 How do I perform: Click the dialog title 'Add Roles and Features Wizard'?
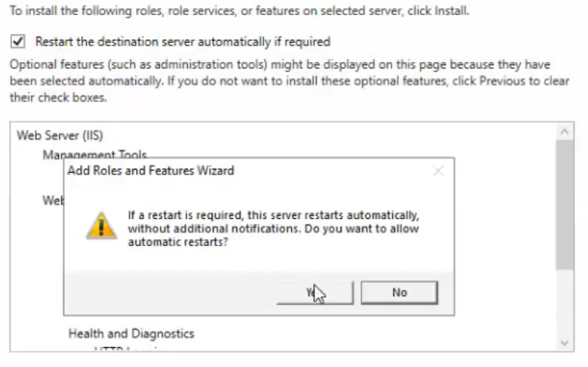pos(150,170)
